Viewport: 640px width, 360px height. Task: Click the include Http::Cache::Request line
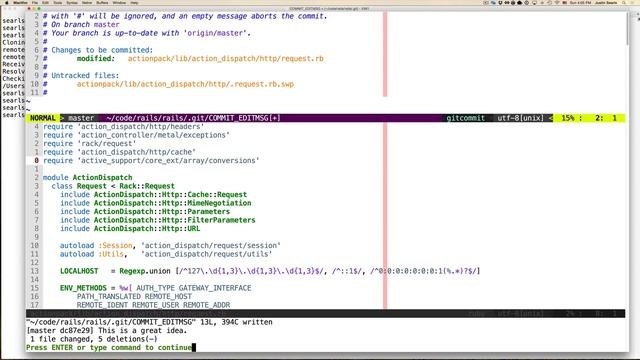pos(153,195)
